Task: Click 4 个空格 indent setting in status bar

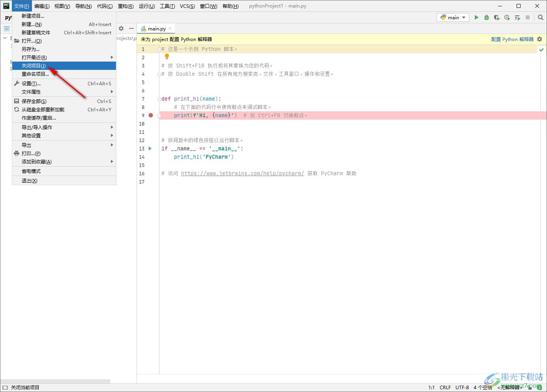Action: pyautogui.click(x=483, y=387)
